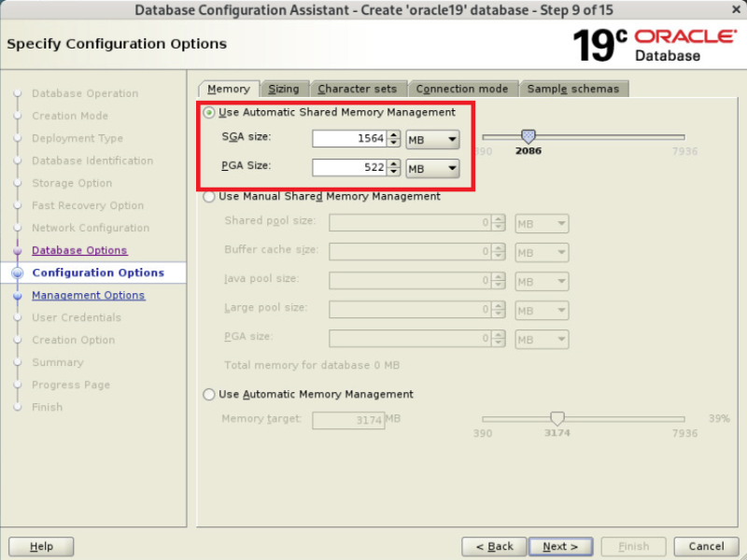Click in the SGA size field
Image resolution: width=747 pixels, height=560 pixels.
[x=349, y=139]
